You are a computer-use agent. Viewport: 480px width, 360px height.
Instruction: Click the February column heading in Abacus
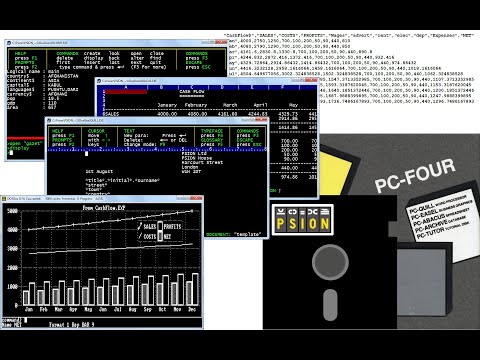(x=196, y=105)
